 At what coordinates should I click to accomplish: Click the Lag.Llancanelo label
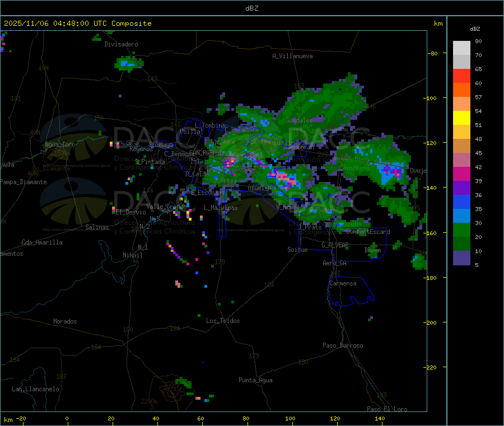pyautogui.click(x=36, y=389)
